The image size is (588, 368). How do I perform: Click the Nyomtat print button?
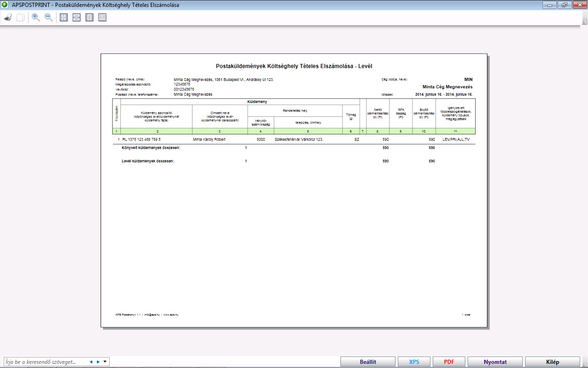495,362
